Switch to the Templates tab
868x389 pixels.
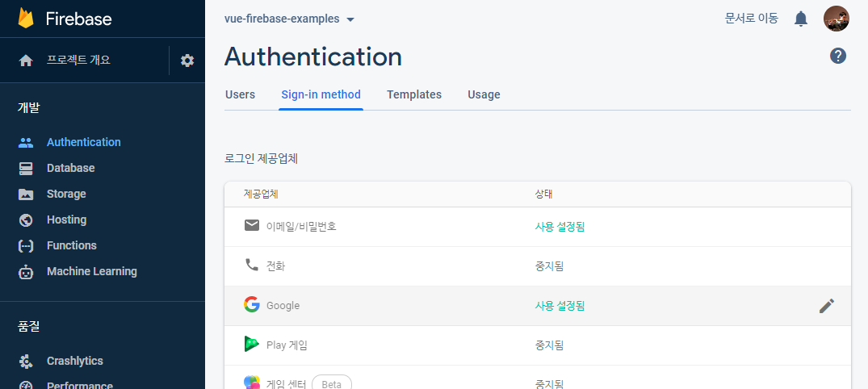(414, 94)
